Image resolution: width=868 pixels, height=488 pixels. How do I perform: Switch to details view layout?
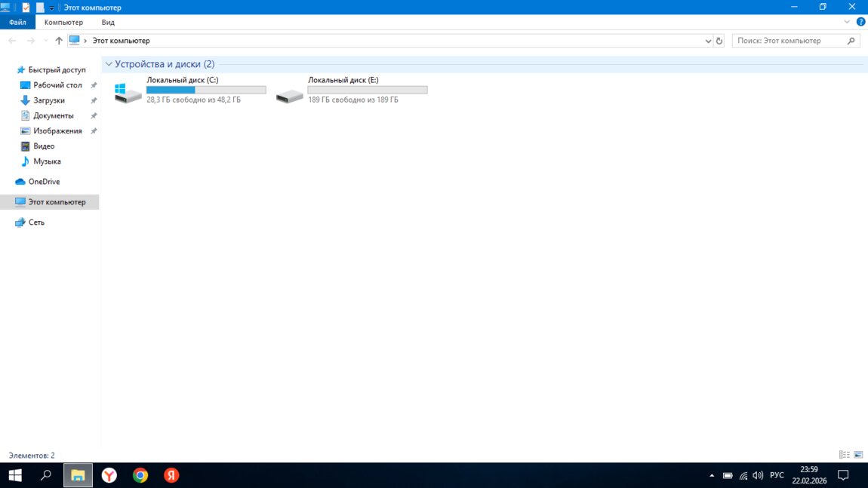[844, 455]
